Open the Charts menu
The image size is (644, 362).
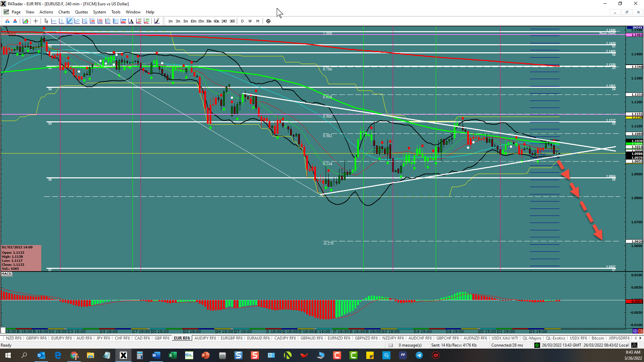pos(64,12)
